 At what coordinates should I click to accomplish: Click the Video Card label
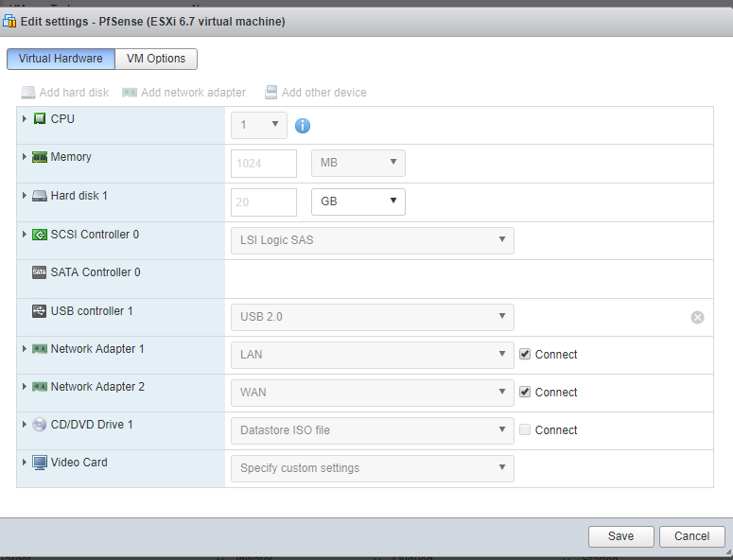pyautogui.click(x=79, y=463)
